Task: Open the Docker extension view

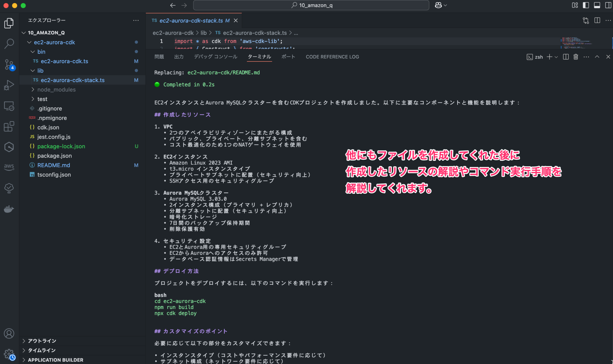Action: coord(9,209)
